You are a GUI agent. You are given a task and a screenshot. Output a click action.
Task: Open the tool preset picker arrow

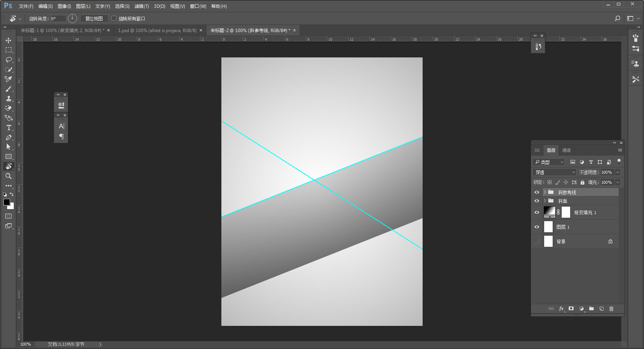[x=20, y=19]
